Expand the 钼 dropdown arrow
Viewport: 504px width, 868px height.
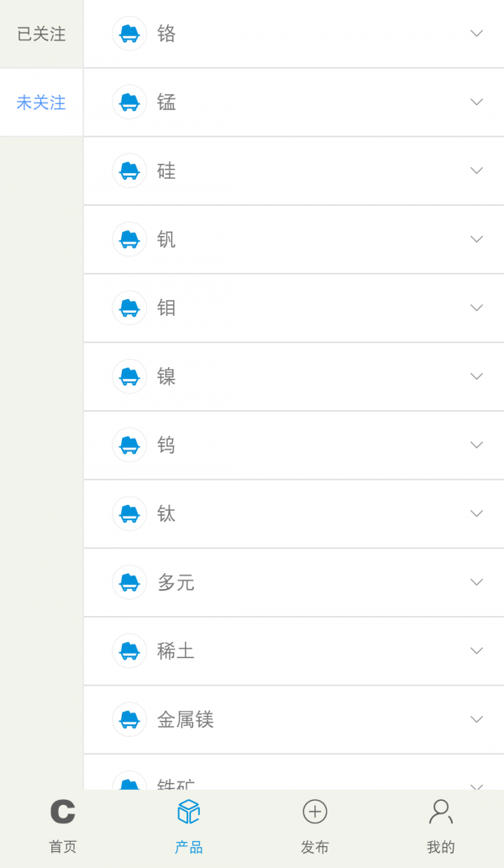click(x=476, y=308)
